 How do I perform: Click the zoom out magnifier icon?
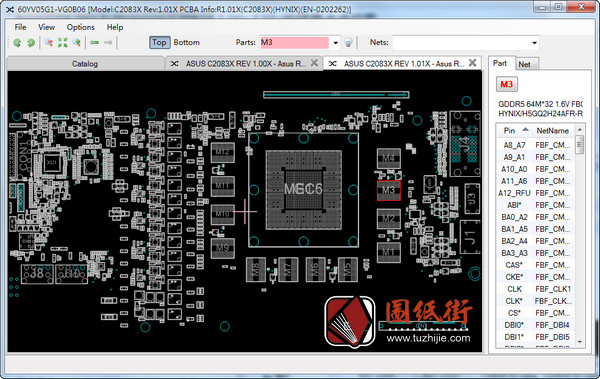point(49,42)
